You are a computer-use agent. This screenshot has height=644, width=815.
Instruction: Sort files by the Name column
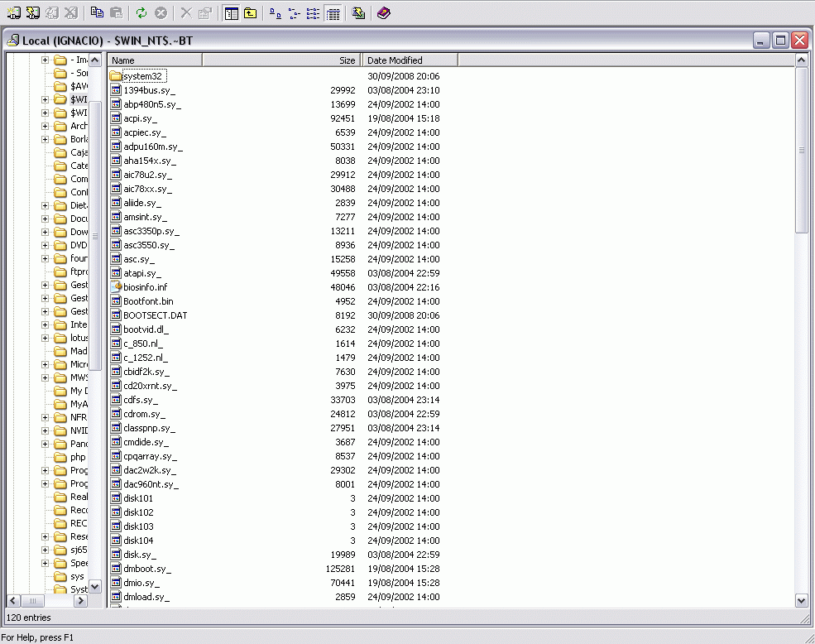click(x=155, y=60)
